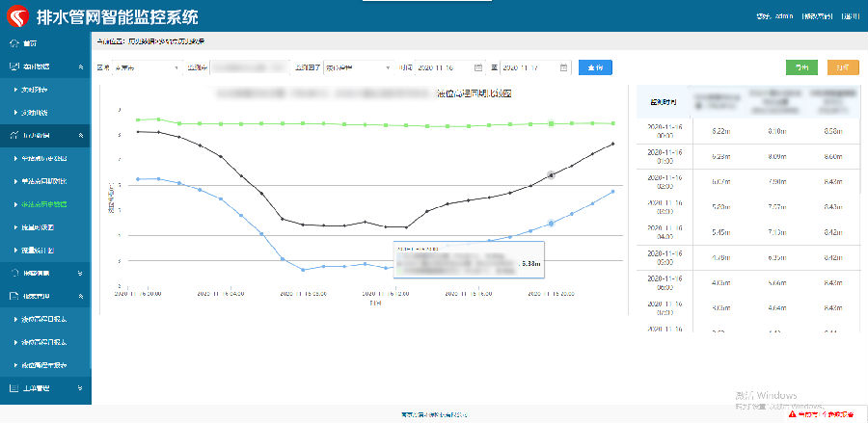Open calendar picker for end date 2020-11-17

coord(563,67)
